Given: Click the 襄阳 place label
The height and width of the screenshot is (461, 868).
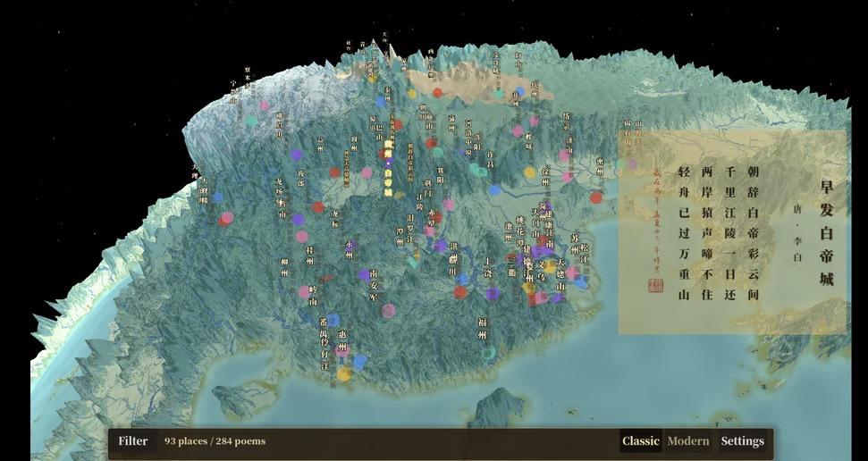Looking at the screenshot, I should (x=441, y=175).
